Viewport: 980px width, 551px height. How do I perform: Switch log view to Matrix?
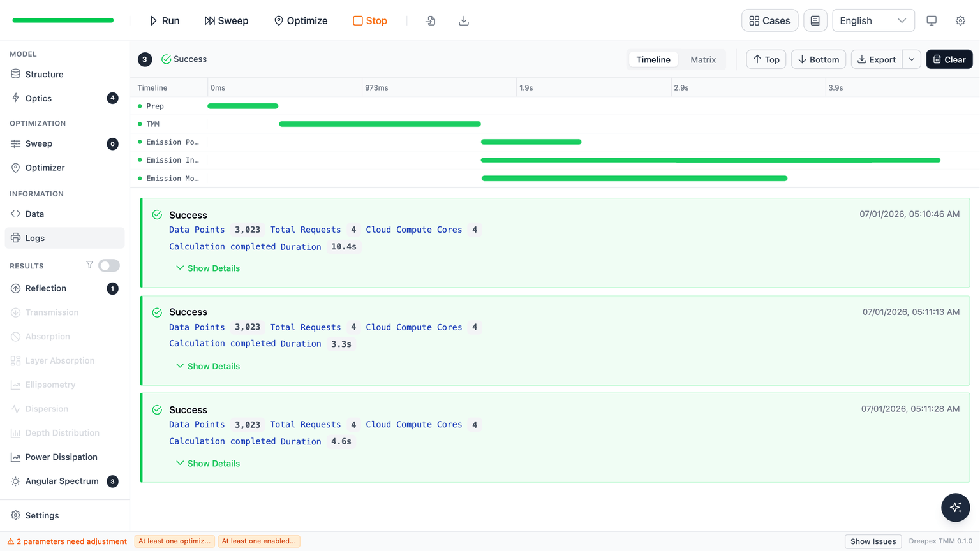703,59
